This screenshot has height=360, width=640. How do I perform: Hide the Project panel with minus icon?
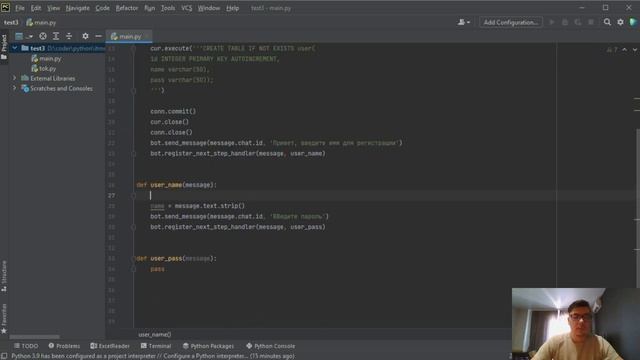click(x=98, y=36)
